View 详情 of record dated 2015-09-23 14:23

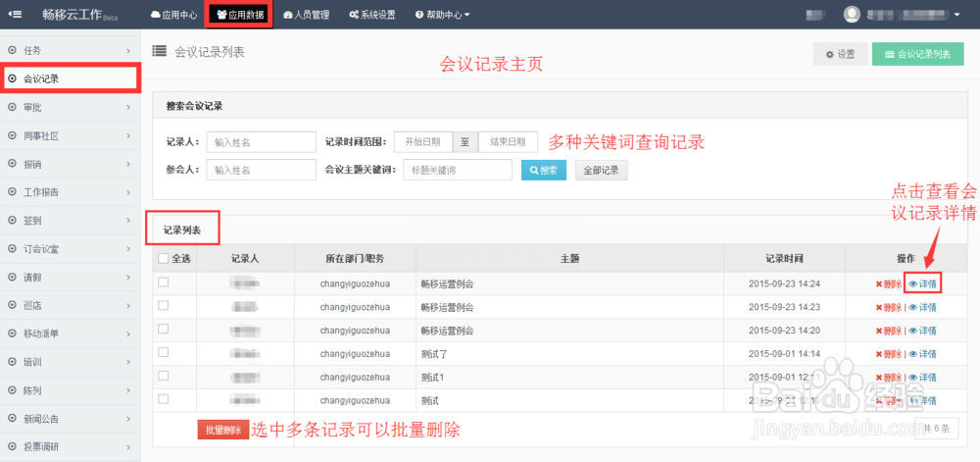(922, 308)
